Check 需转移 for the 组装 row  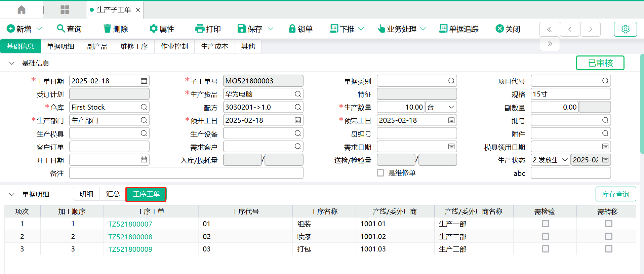coord(609,224)
